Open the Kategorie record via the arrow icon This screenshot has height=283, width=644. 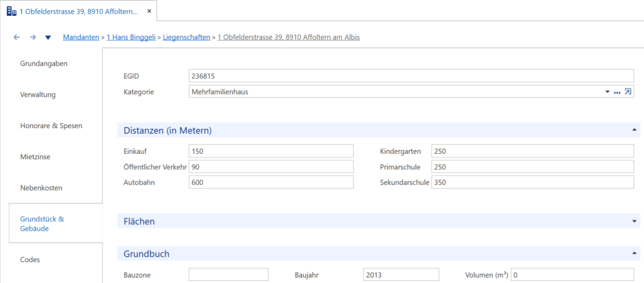click(x=628, y=92)
